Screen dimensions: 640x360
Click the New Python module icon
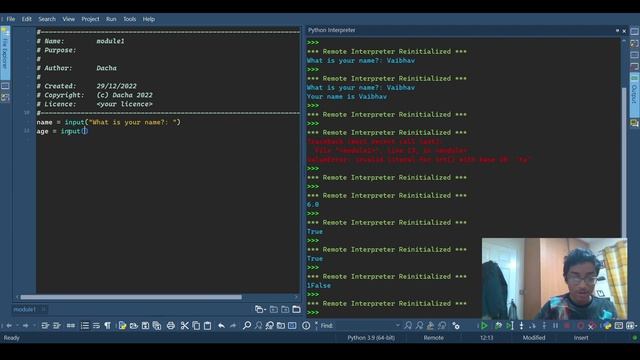pyautogui.click(x=122, y=326)
